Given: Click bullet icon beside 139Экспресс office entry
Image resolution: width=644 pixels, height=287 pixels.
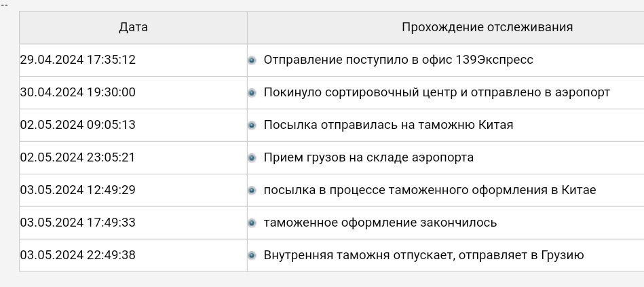Looking at the screenshot, I should (x=252, y=60).
